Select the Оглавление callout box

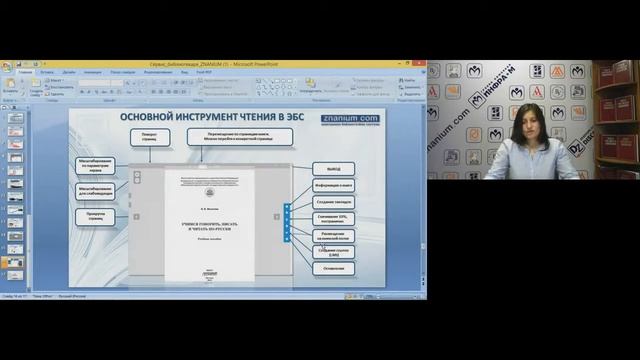333,269
